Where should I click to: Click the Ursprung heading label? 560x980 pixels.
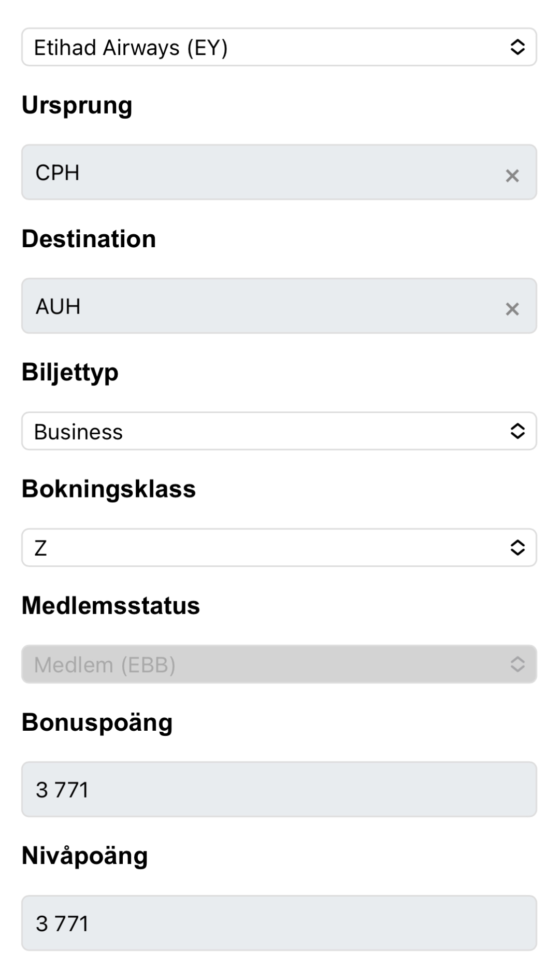point(77,105)
